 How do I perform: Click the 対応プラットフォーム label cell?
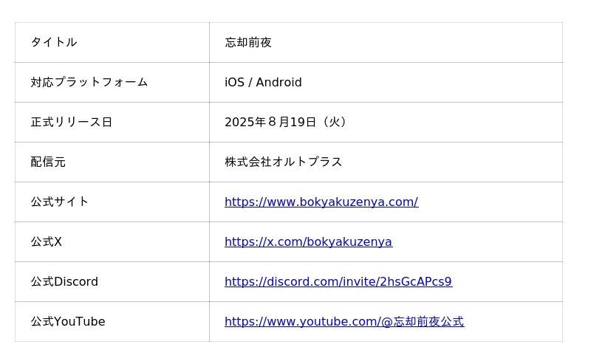(89, 82)
